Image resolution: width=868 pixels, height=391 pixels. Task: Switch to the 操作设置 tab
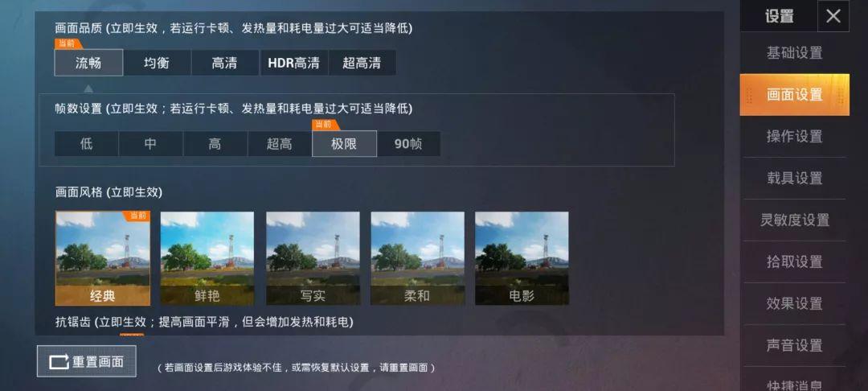point(794,136)
